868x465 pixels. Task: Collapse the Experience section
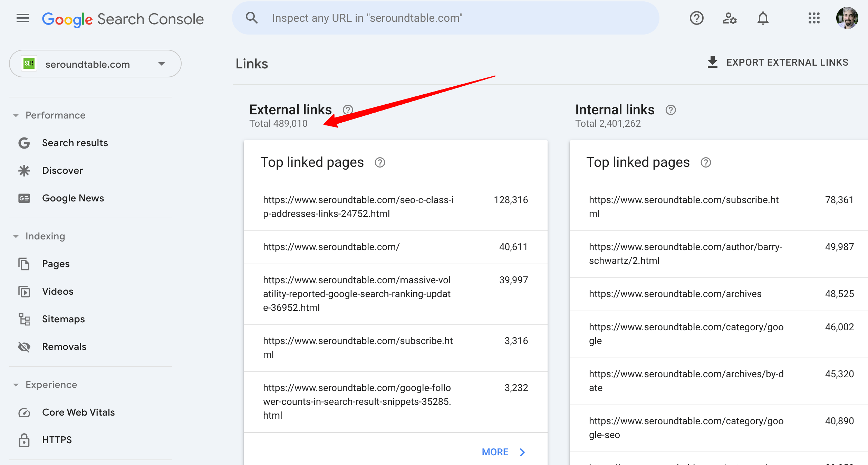16,385
